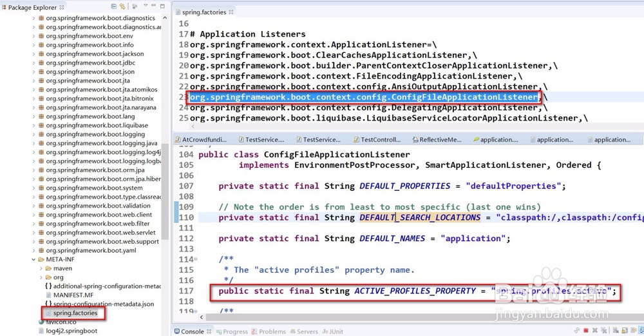Select org.springframework.boot.orm.jpa package
The height and width of the screenshot is (336, 644).
tap(95, 170)
